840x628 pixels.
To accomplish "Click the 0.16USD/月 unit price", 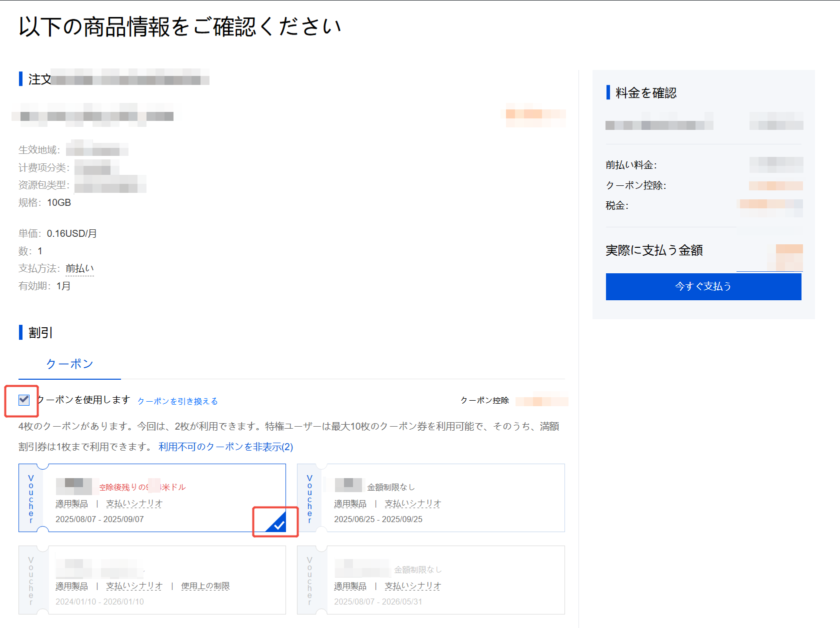I will pyautogui.click(x=72, y=234).
